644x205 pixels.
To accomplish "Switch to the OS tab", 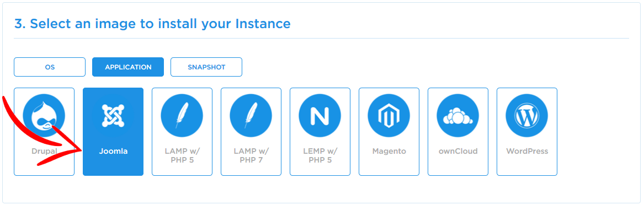I will point(50,67).
